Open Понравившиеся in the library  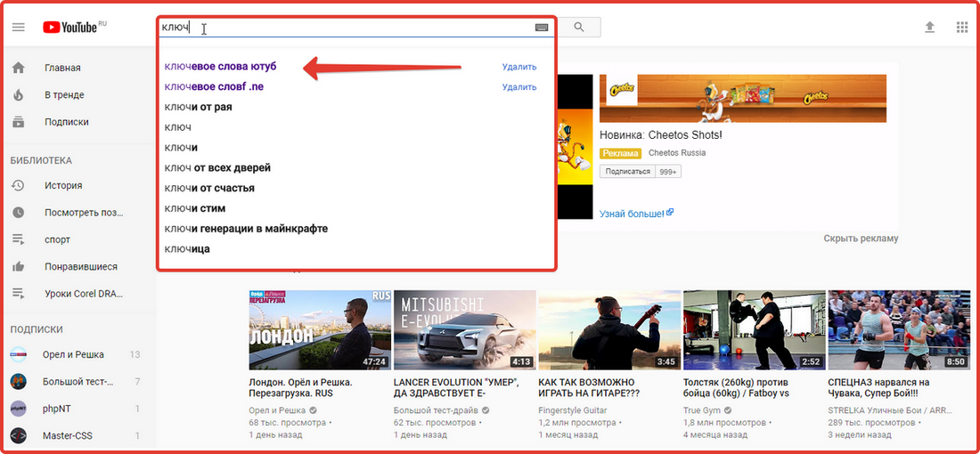[x=80, y=267]
